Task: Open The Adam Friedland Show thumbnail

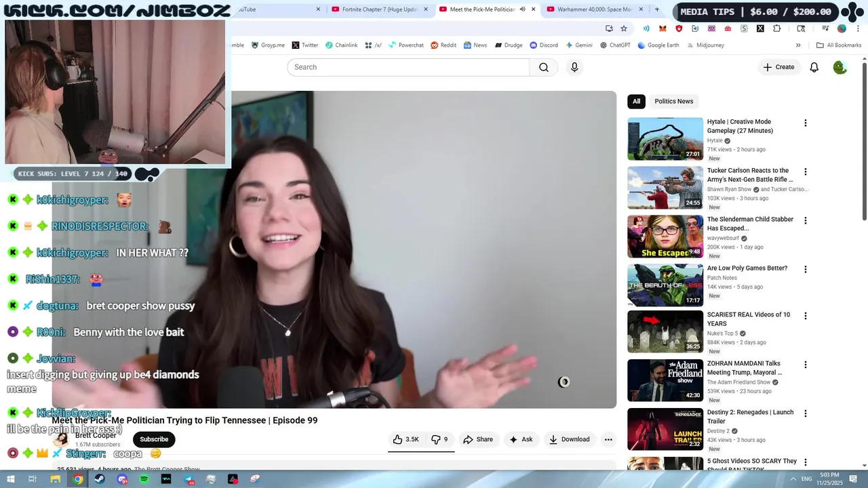Action: pyautogui.click(x=665, y=380)
